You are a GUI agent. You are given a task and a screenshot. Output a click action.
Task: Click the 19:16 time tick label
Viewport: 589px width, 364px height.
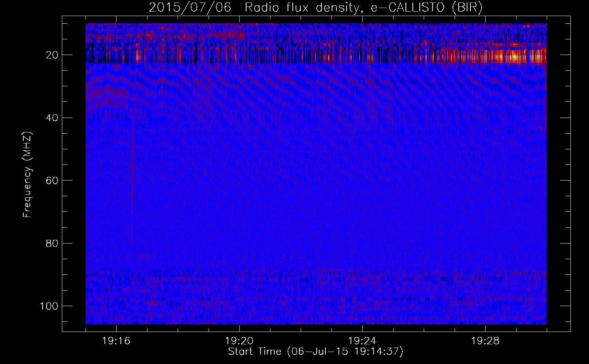point(116,341)
